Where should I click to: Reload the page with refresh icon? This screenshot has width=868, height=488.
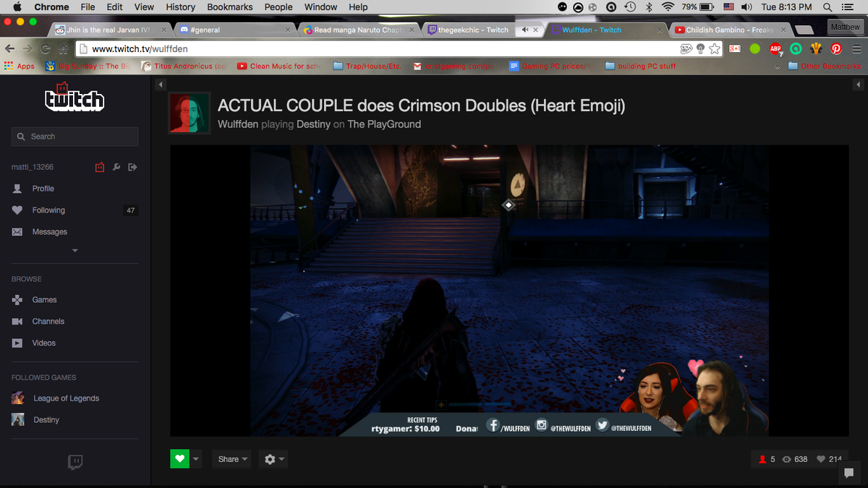click(x=46, y=49)
